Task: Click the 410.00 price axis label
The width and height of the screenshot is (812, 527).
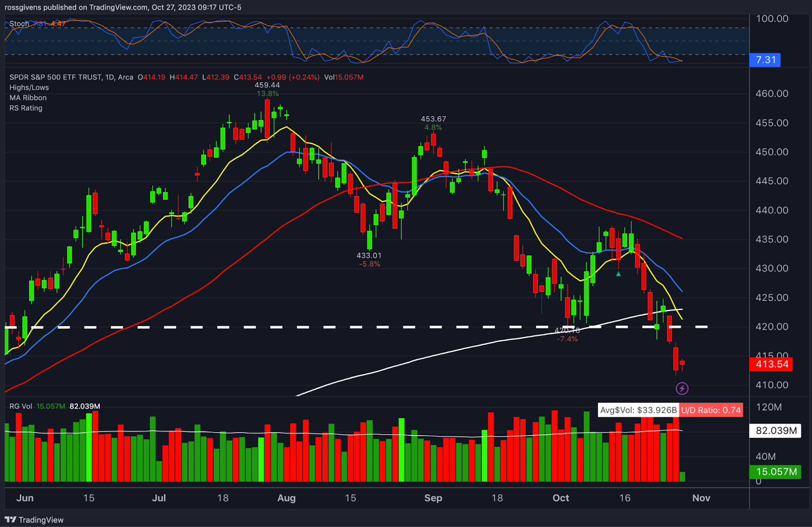Action: 772,385
